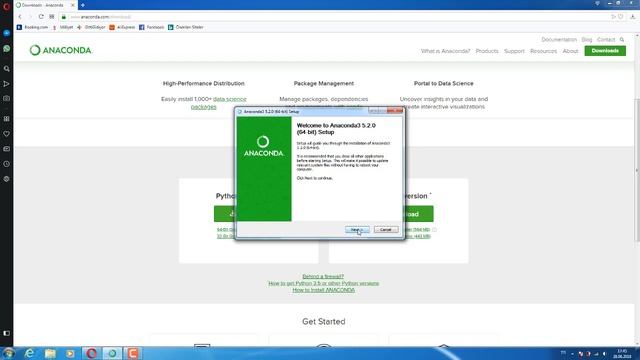640x360 pixels.
Task: Open the Facebook bookmark
Action: point(151,27)
